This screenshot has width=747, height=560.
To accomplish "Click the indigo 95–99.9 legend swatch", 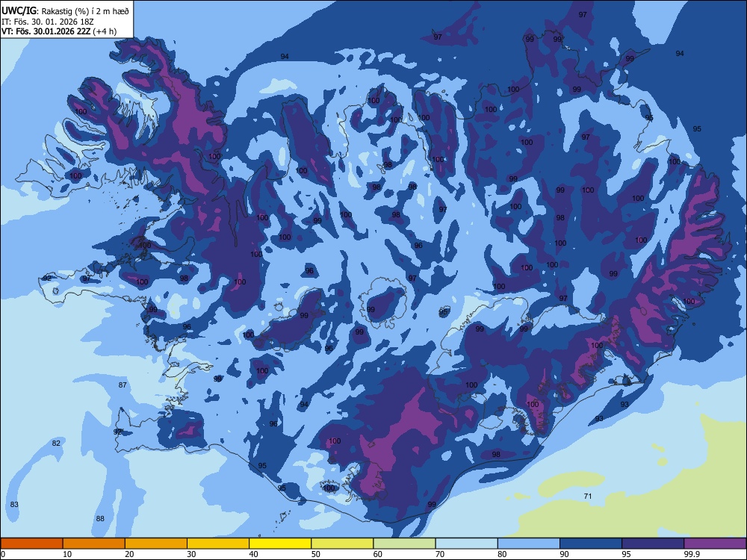I will click(653, 544).
